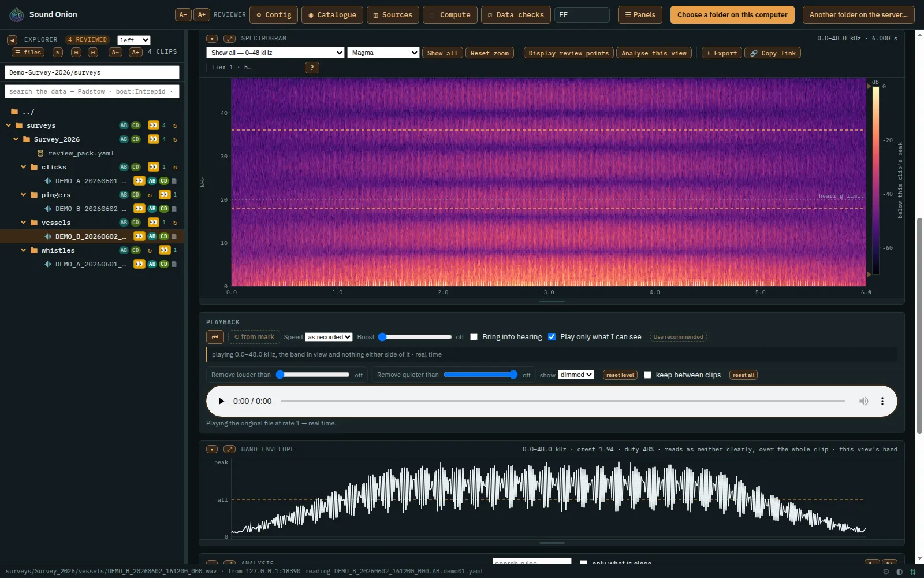Click the eyes icon on vessels folder row
Image resolution: width=924 pixels, height=578 pixels.
click(153, 223)
